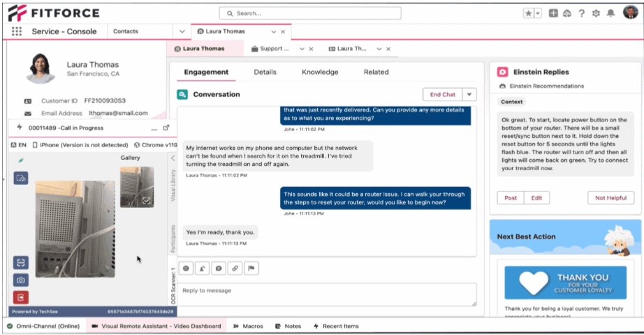This screenshot has width=644, height=335.
Task: Click the paperclip attachment icon
Action: [x=235, y=267]
